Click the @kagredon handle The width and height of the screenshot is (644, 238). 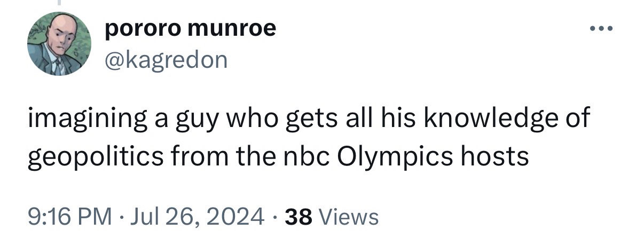166,59
